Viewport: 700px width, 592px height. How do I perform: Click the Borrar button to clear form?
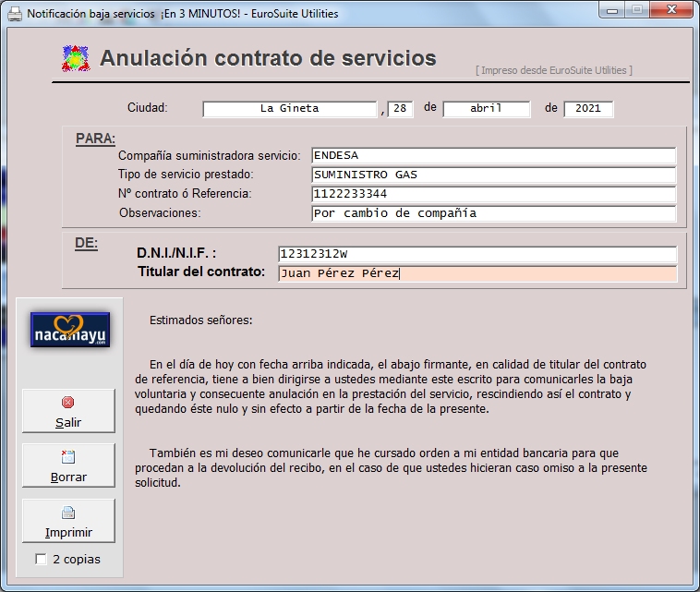coord(68,465)
